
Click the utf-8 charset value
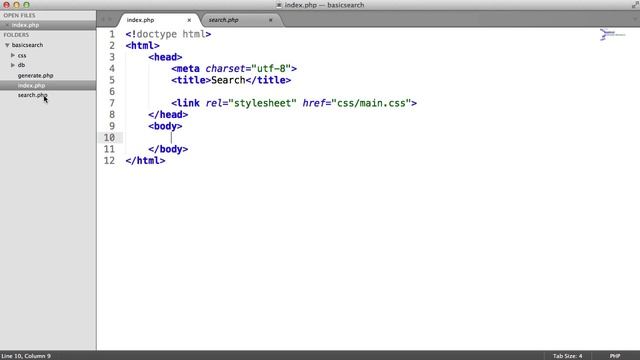[271, 69]
